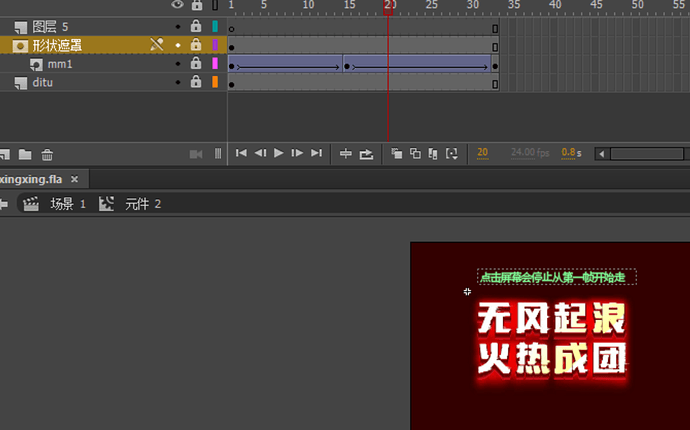Go to last frame
Image resolution: width=690 pixels, height=430 pixels.
click(x=316, y=153)
